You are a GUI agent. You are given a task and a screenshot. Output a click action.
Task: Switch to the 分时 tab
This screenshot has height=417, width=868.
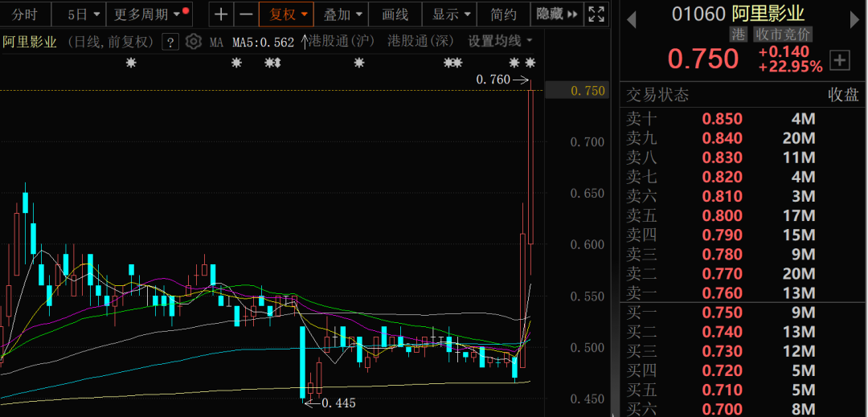coord(25,14)
